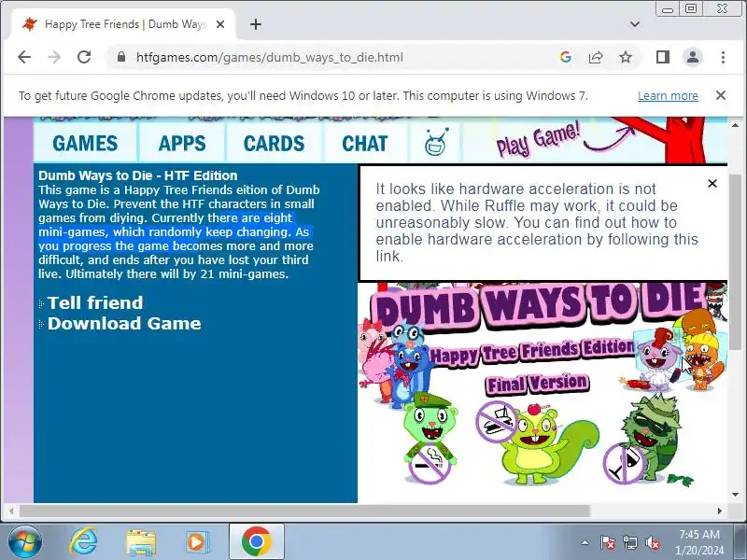Image resolution: width=747 pixels, height=560 pixels.
Task: Open the CARDS menu
Action: click(274, 144)
